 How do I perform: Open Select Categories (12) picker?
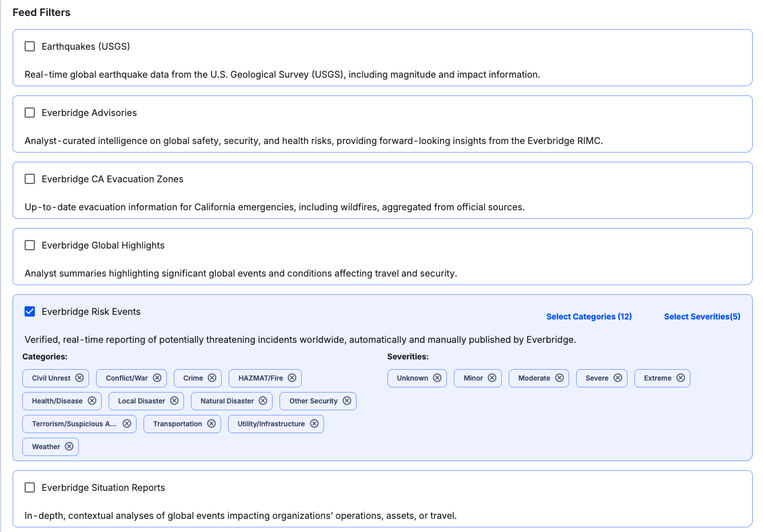click(589, 317)
